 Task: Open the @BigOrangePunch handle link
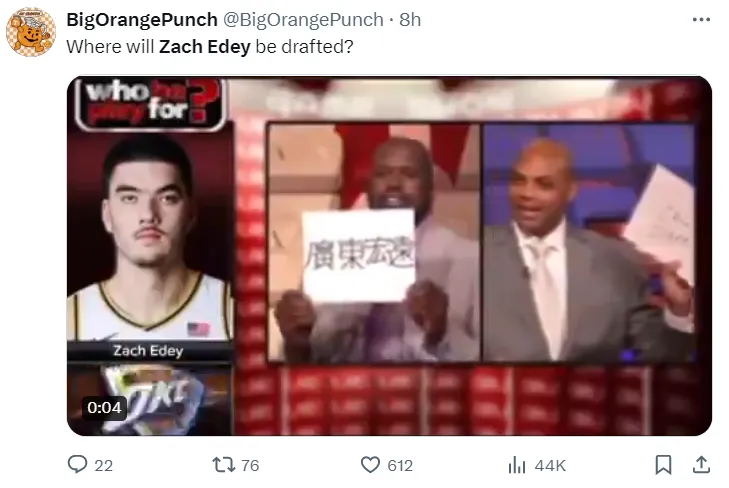pos(303,20)
